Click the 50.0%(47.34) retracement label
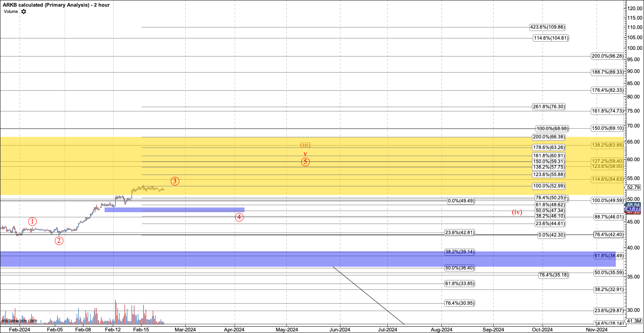The height and width of the screenshot is (333, 644). point(550,211)
